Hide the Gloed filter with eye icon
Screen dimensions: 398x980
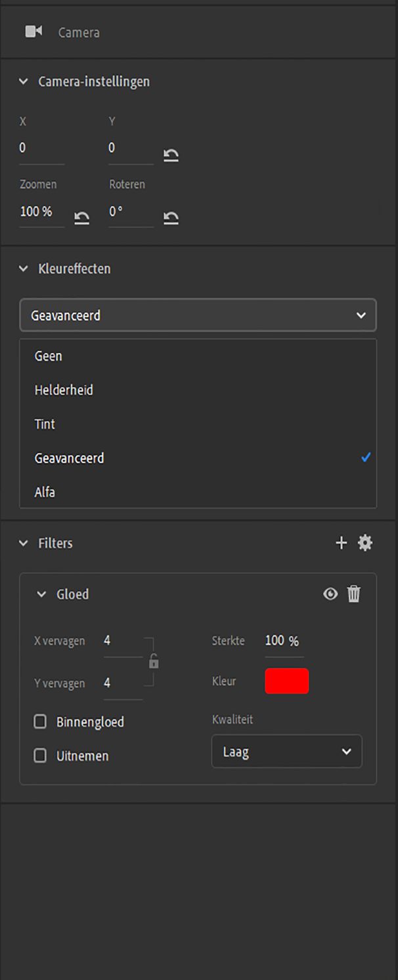(x=330, y=594)
